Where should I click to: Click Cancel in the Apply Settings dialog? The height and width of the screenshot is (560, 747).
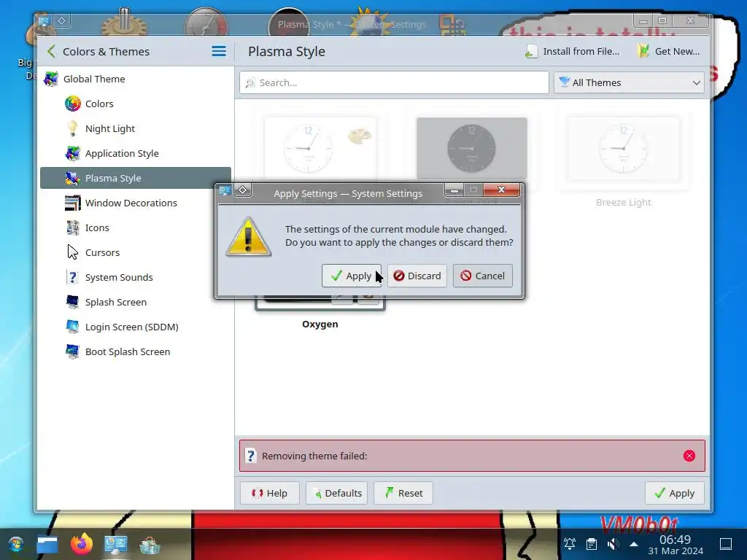[483, 276]
